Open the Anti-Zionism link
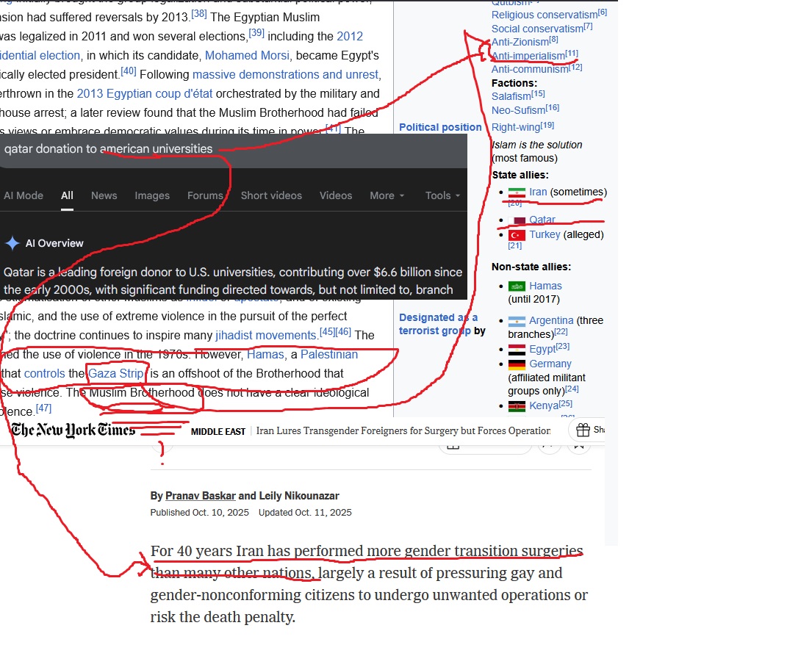 tap(520, 42)
